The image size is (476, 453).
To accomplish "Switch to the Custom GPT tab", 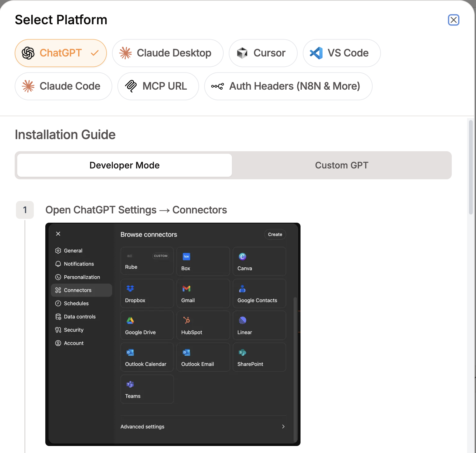I will click(342, 165).
